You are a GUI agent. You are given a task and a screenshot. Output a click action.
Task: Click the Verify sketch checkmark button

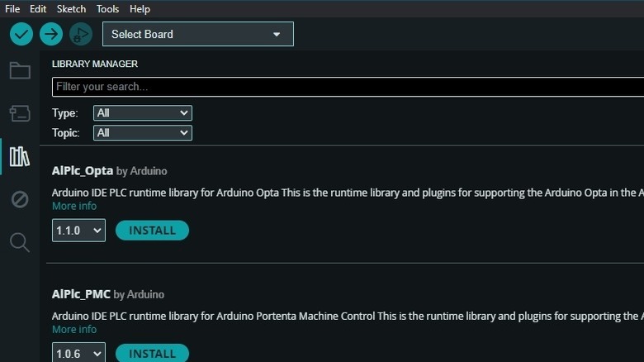[21, 34]
